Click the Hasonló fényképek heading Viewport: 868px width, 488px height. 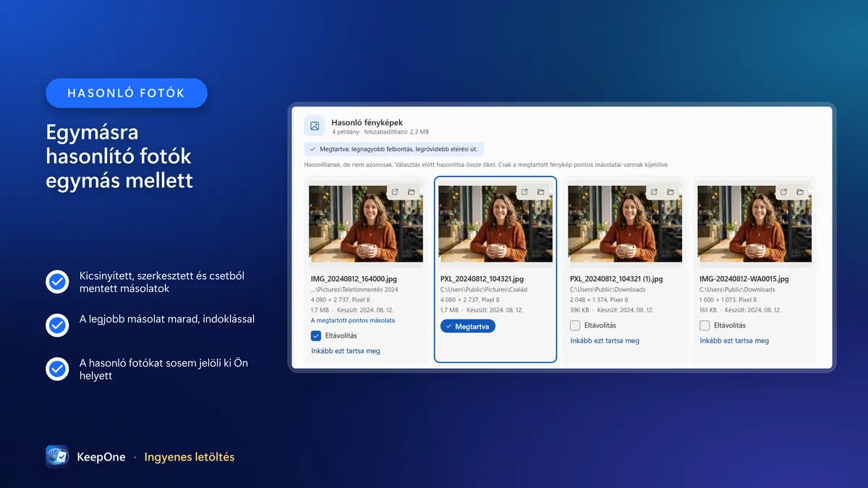click(367, 122)
